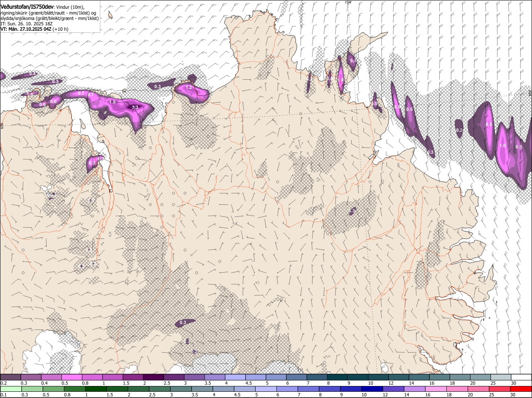
Task: Pick the dark teal 8 swatch in the upper scale
Action: pyautogui.click(x=337, y=377)
